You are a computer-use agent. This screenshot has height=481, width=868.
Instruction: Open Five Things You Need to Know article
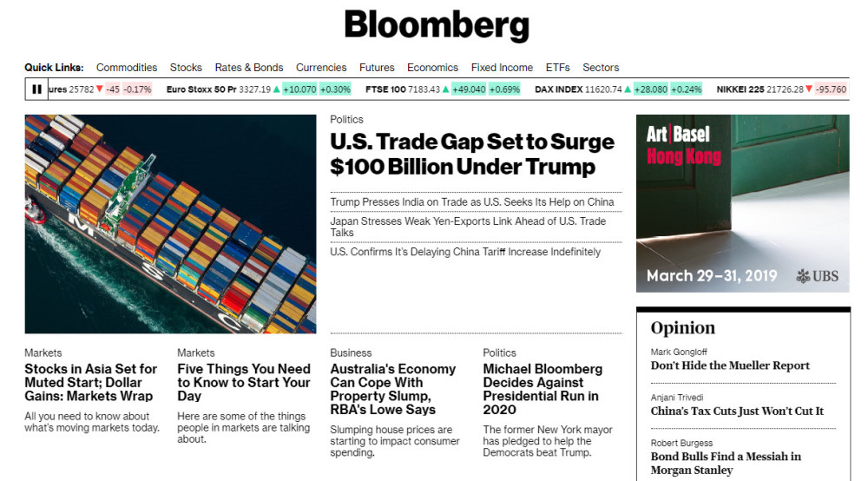pyautogui.click(x=244, y=383)
